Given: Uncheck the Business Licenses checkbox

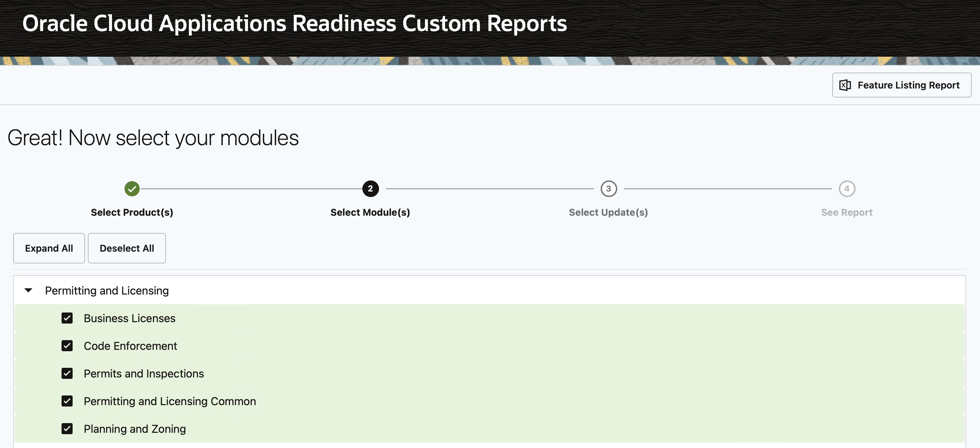Looking at the screenshot, I should (x=67, y=318).
